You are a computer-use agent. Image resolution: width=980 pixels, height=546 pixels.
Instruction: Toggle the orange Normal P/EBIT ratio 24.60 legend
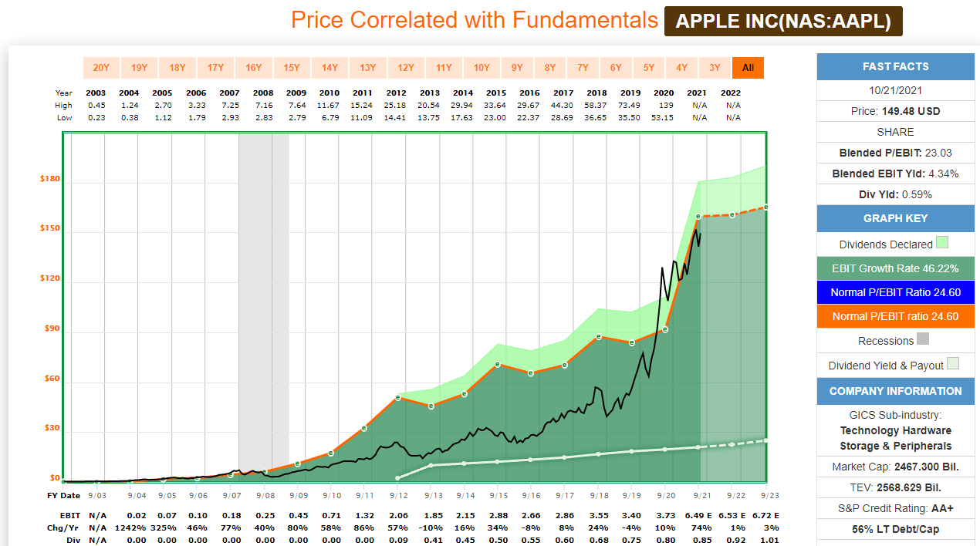[895, 316]
